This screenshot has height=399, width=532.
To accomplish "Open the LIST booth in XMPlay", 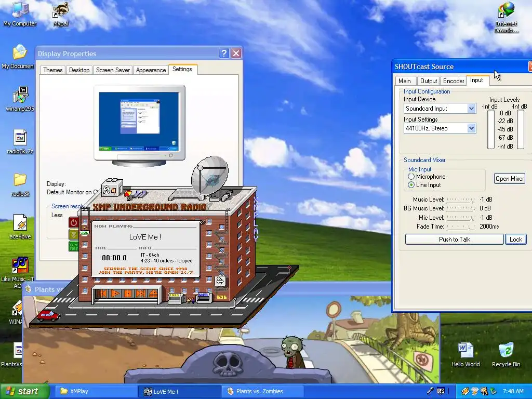I will (x=204, y=298).
